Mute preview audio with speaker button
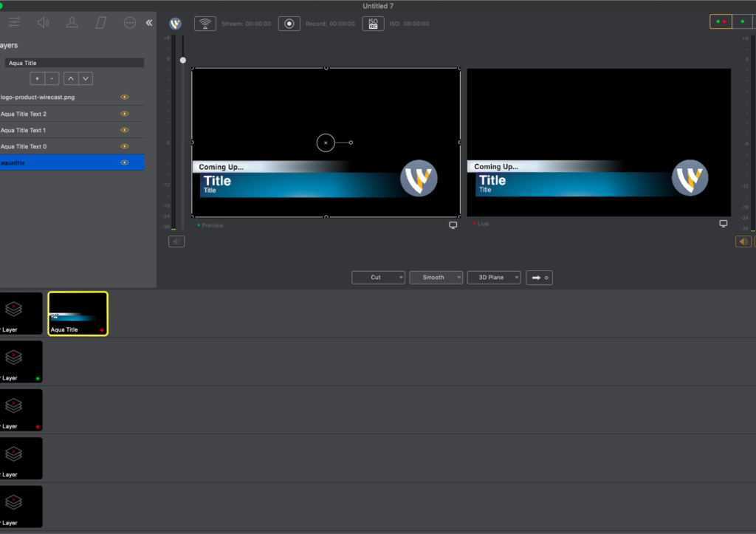 [x=176, y=242]
